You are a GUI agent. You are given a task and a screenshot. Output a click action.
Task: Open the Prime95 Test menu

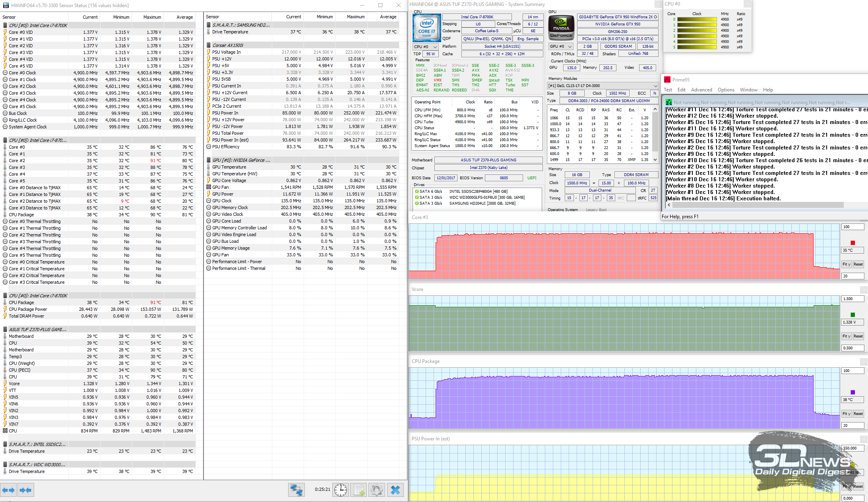(x=668, y=90)
